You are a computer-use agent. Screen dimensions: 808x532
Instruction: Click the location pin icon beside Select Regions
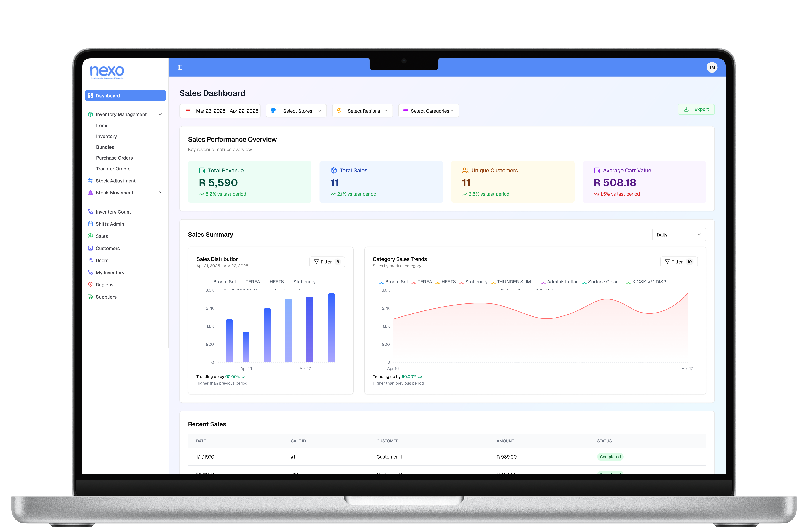coord(339,111)
